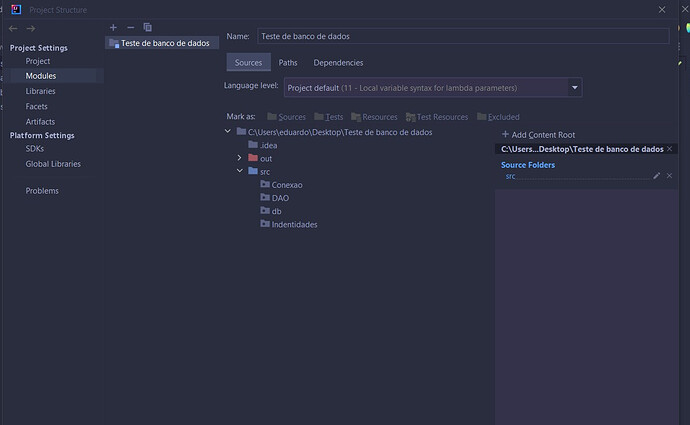Add a new module with plus icon
The height and width of the screenshot is (425, 690).
pos(113,27)
